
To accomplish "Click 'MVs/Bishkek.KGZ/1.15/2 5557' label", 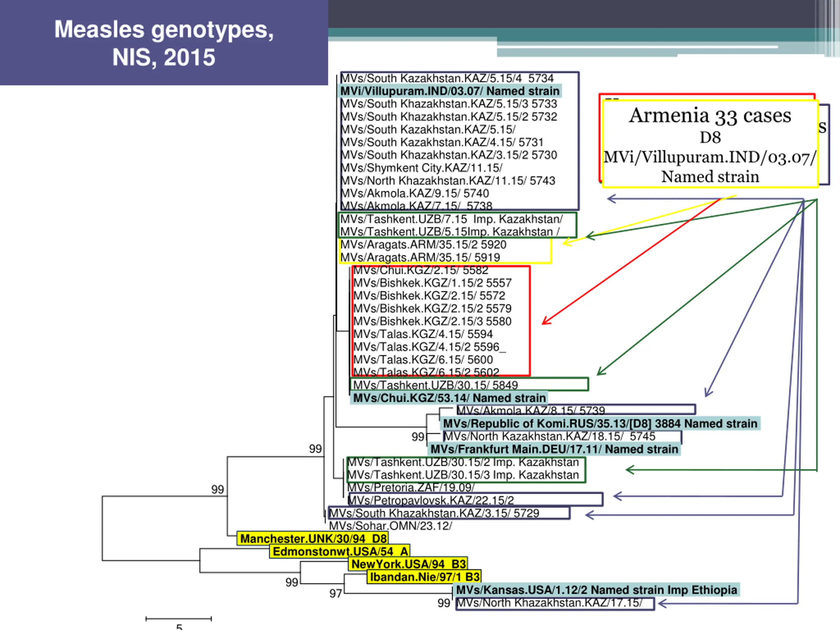I will tap(432, 283).
